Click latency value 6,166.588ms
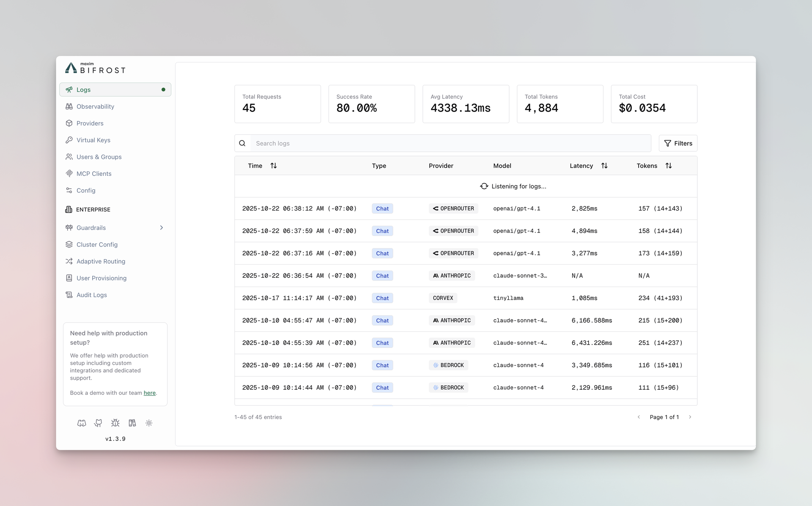Viewport: 812px width, 506px height. tap(592, 320)
